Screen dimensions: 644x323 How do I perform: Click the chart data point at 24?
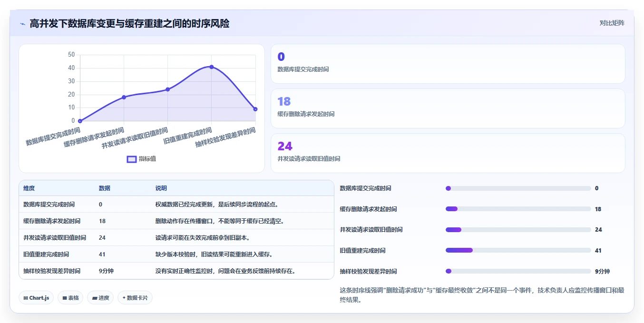(x=167, y=89)
